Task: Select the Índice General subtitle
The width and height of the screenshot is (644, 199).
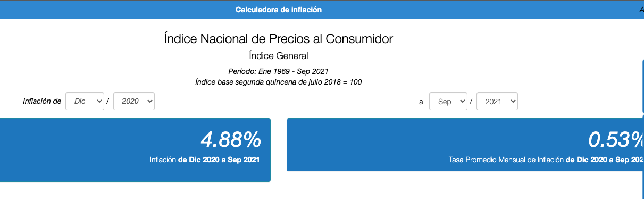Action: pyautogui.click(x=279, y=56)
